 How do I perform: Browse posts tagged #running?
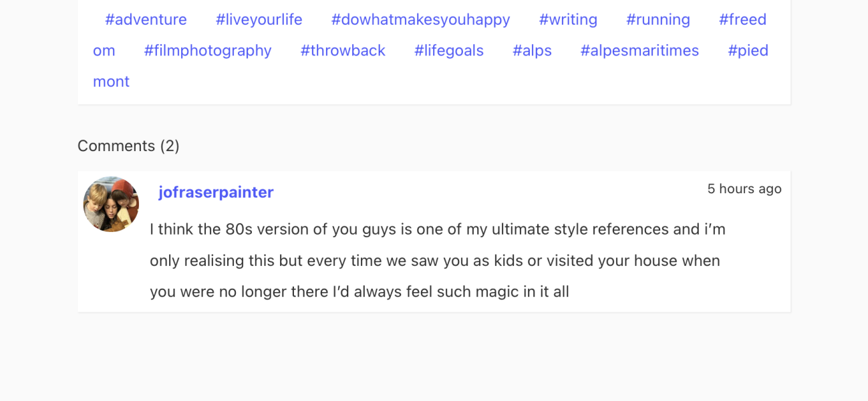pyautogui.click(x=658, y=20)
